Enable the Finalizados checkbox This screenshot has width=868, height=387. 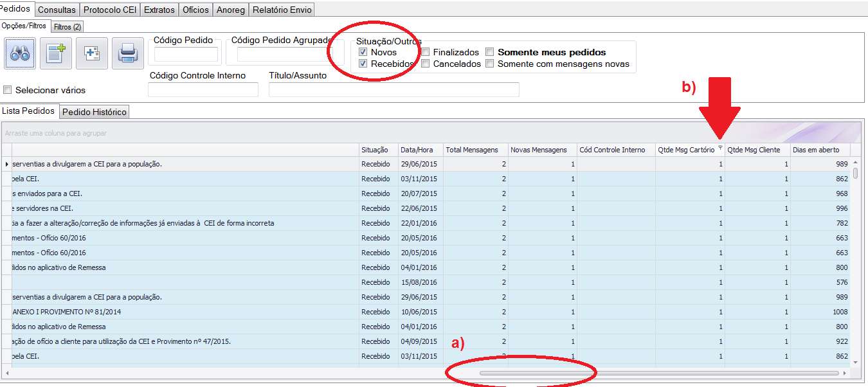click(x=426, y=52)
